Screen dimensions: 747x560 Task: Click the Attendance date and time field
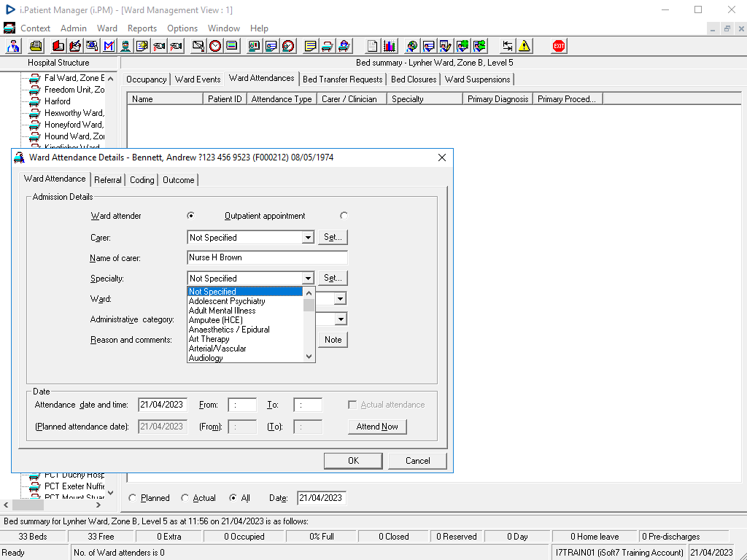[163, 405]
